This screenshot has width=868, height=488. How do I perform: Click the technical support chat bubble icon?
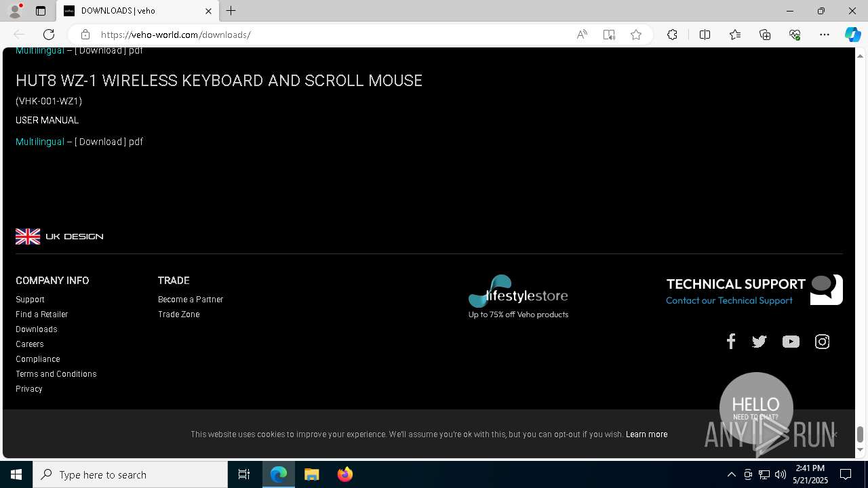tap(827, 289)
